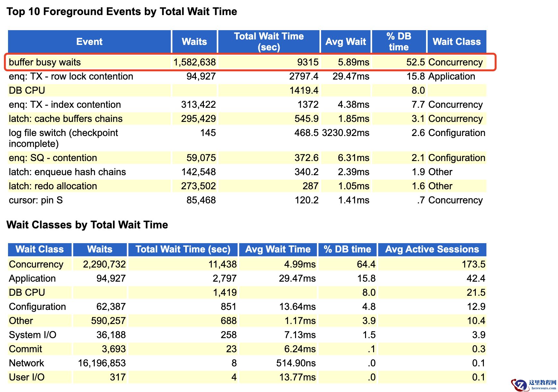Click the 'DB CPU' event in the top events table
The width and height of the screenshot is (558, 392).
point(27,90)
